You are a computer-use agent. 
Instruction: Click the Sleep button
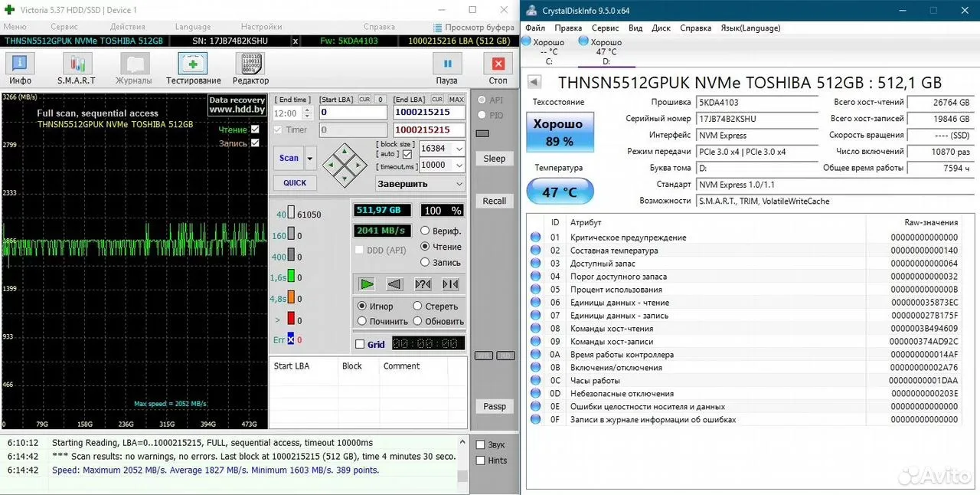point(494,159)
